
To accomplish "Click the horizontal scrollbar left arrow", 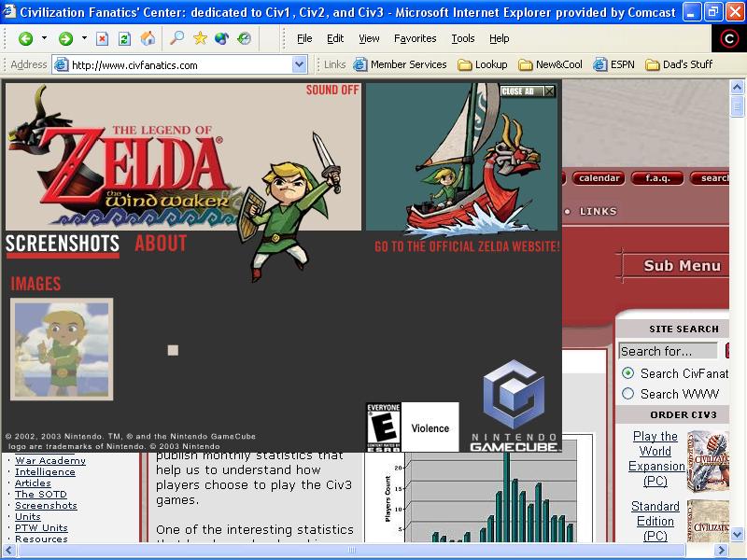I will [x=8, y=550].
